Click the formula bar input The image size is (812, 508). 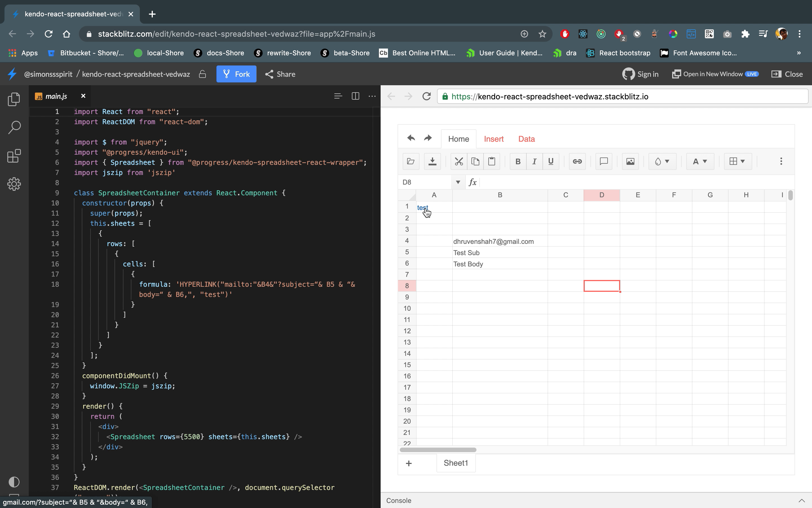point(637,182)
